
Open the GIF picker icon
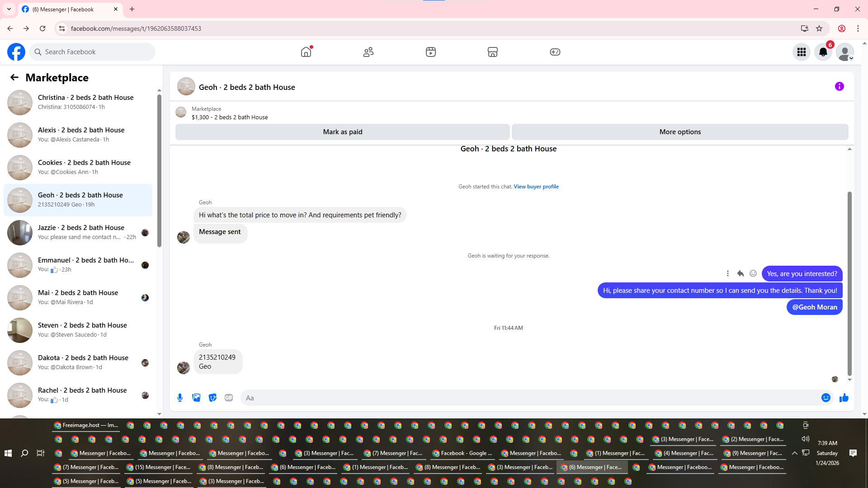229,398
